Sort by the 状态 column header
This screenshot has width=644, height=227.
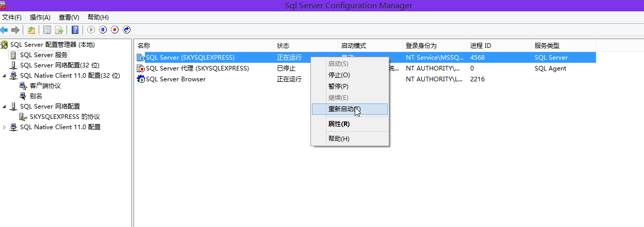(x=306, y=46)
